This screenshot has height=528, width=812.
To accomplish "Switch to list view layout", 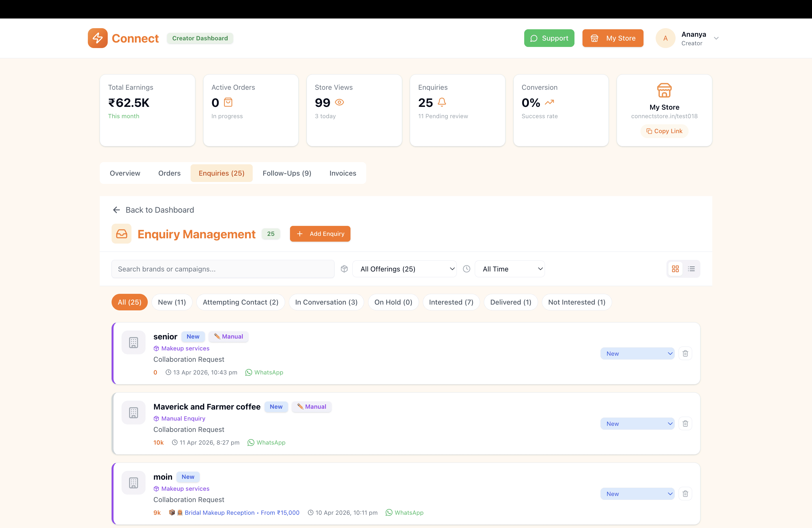I will pos(691,269).
